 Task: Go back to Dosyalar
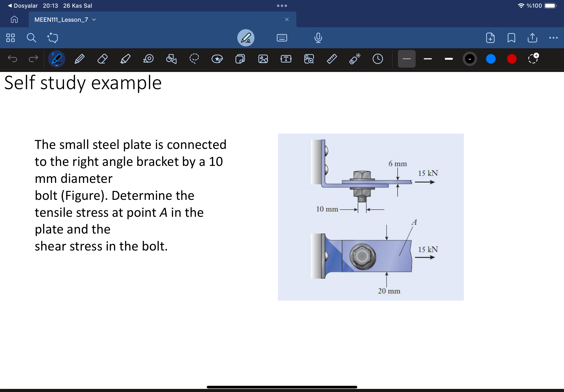23,5
